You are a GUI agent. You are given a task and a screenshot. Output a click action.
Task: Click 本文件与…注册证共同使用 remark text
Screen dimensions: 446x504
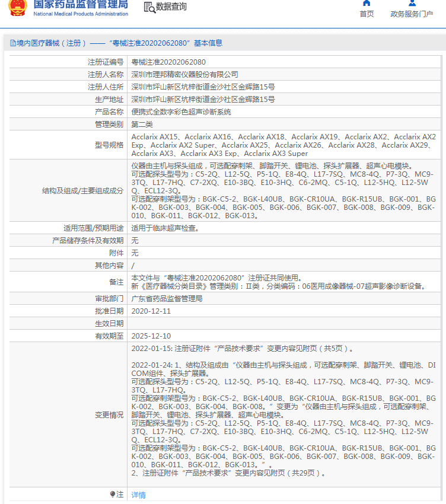click(216, 278)
